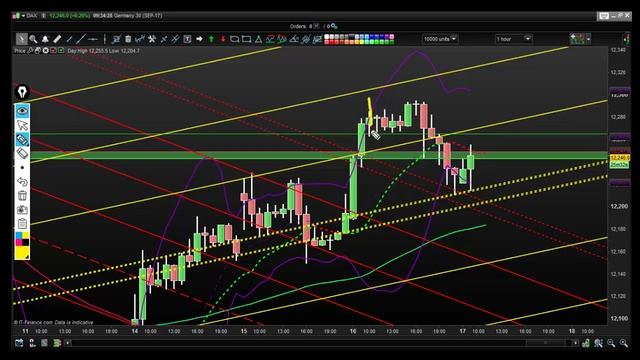Select the short line segment drawing tool

click(x=69, y=39)
